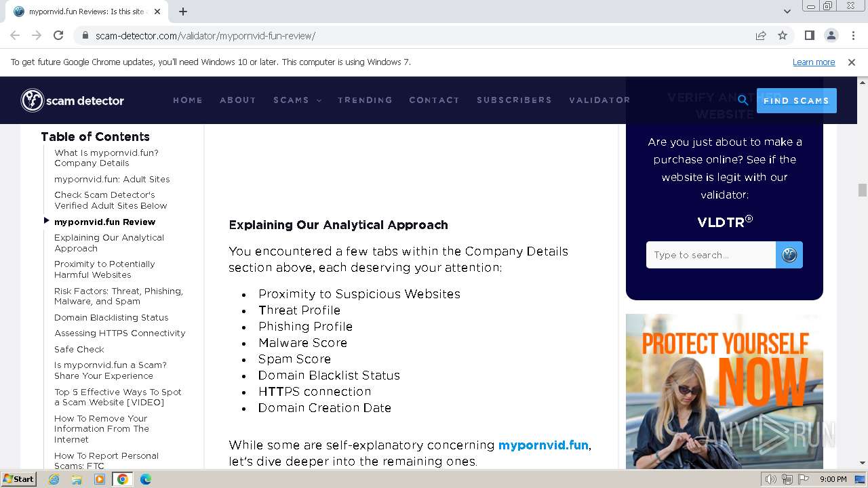Click the Protect Yourself Now ad banner
Screen dimensions: 868x488
tap(724, 391)
